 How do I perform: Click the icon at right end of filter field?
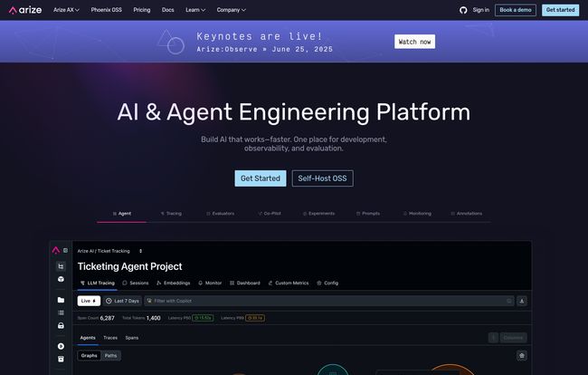point(509,301)
